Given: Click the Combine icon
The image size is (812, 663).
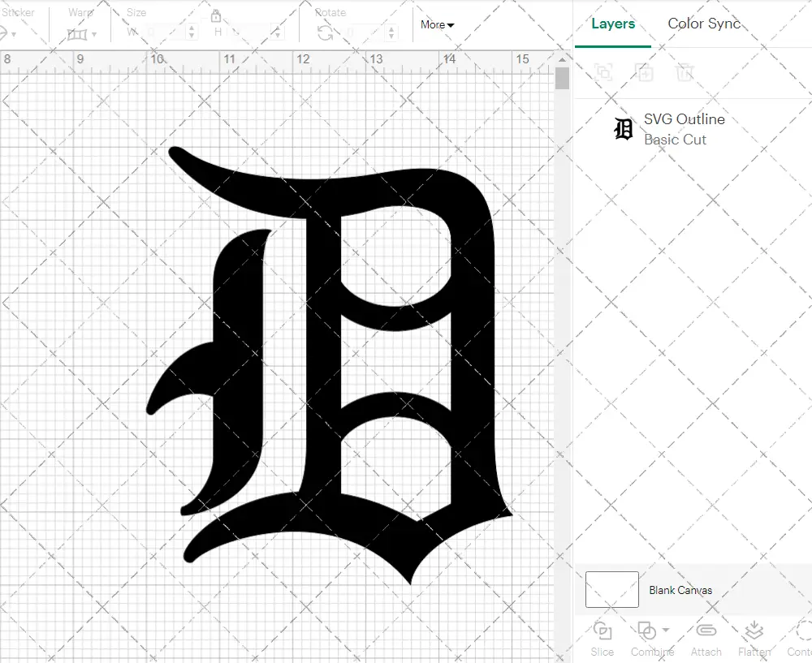Looking at the screenshot, I should pos(646,631).
